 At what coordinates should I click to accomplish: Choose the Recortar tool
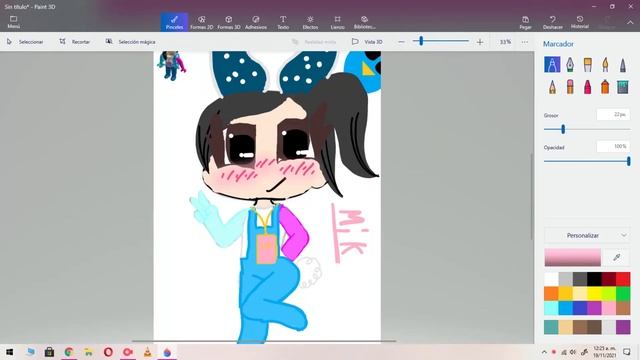[x=75, y=42]
